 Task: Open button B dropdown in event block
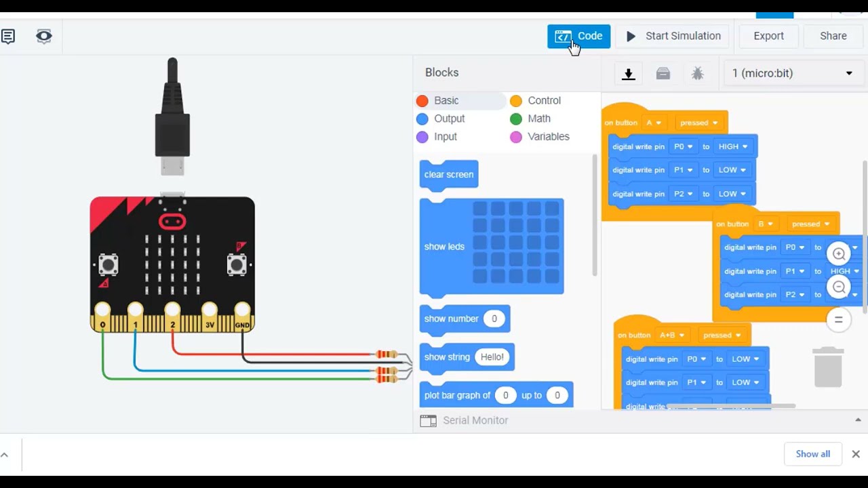click(x=766, y=224)
